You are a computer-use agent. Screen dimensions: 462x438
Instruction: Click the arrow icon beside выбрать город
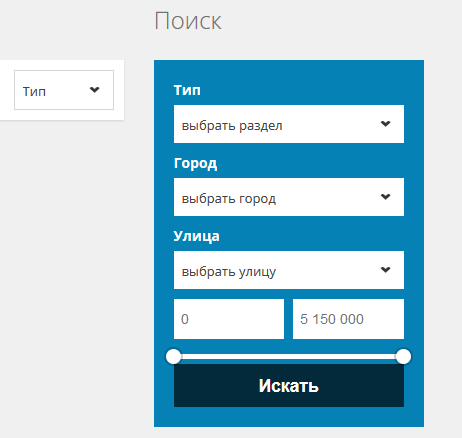386,197
